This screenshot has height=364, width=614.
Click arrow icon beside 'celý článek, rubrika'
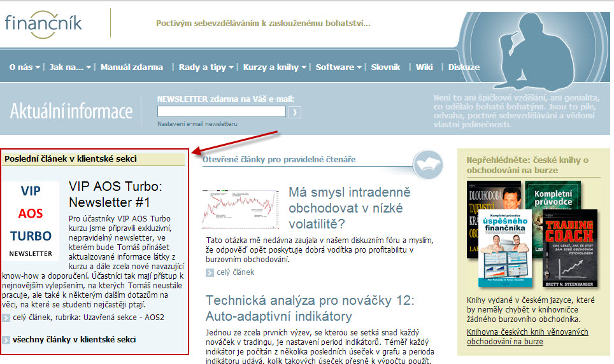[6, 318]
